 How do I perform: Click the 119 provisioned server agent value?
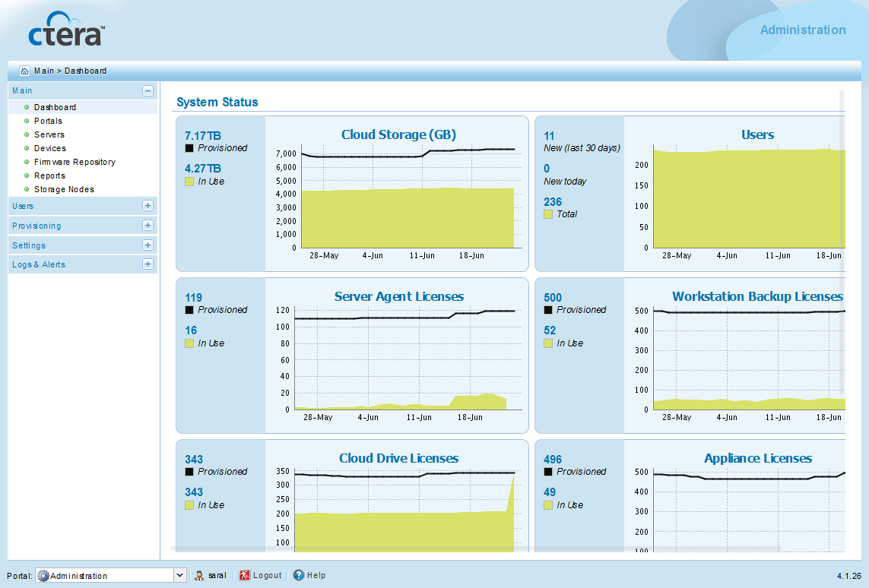[193, 297]
